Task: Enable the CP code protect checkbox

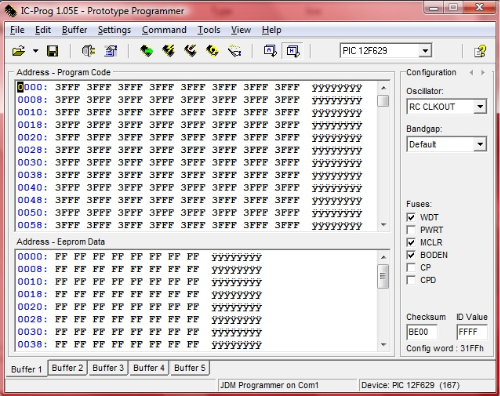Action: point(411,268)
